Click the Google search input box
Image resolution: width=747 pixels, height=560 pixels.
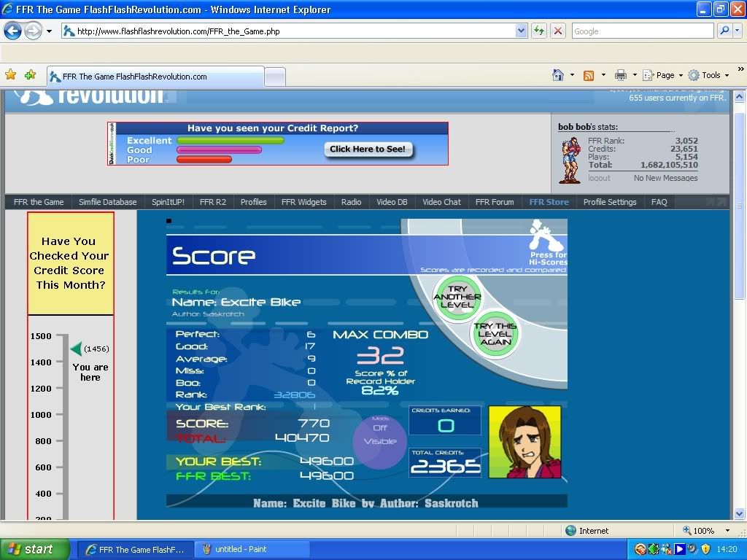point(642,31)
